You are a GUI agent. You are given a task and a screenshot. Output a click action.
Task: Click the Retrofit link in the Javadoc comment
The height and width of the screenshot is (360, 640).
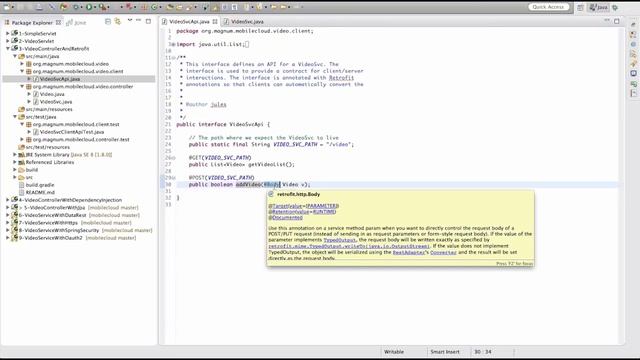pyautogui.click(x=341, y=78)
